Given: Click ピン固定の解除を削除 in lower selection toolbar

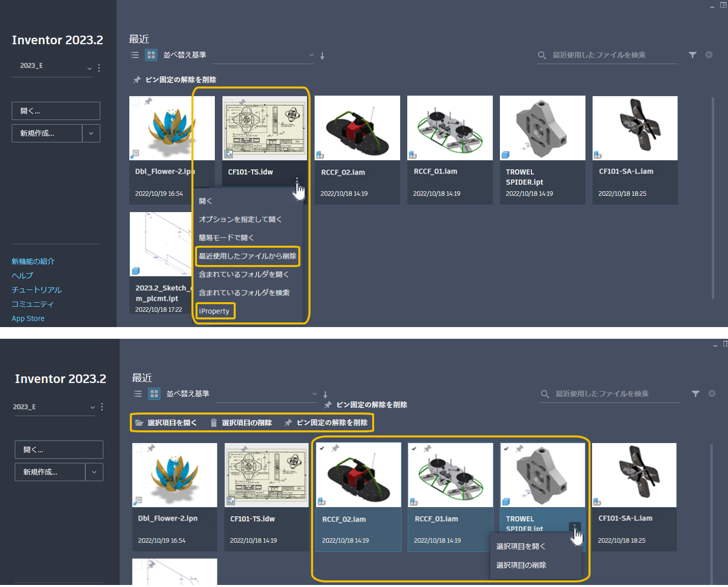Looking at the screenshot, I should coord(326,423).
